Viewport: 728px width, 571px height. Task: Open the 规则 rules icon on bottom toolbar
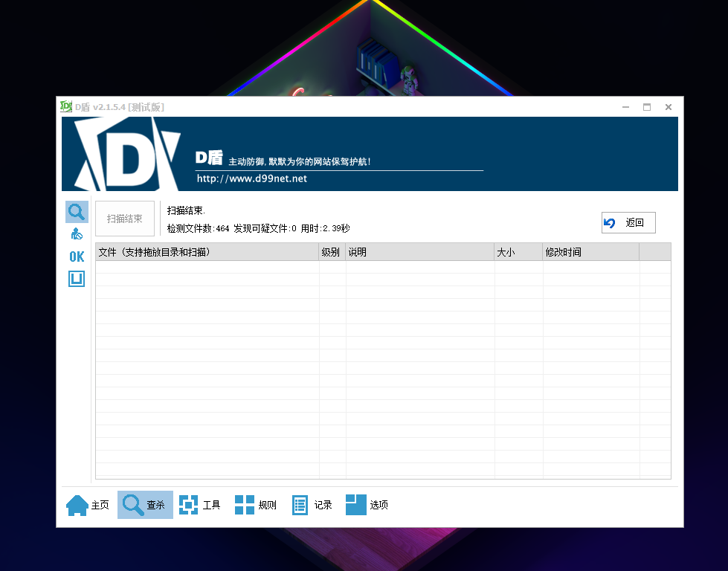244,504
